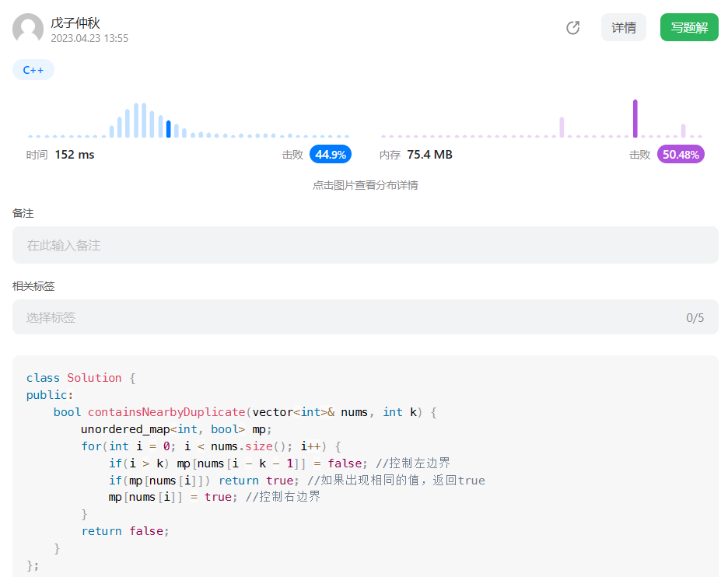Click the blue 击败 44.9% runtime badge
This screenshot has width=728, height=577.
(330, 154)
